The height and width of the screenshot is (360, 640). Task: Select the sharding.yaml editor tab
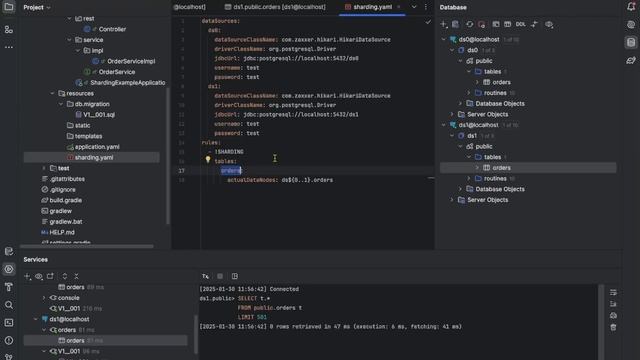coord(372,7)
